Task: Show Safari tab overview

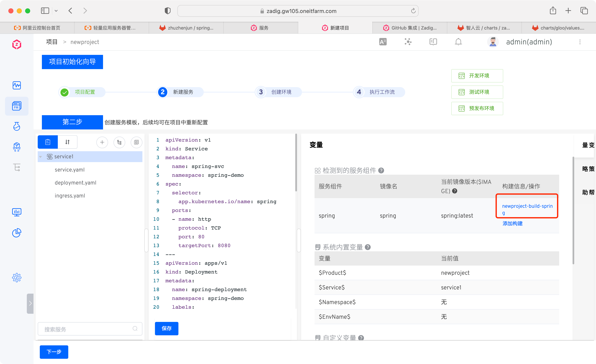Action: (x=584, y=11)
